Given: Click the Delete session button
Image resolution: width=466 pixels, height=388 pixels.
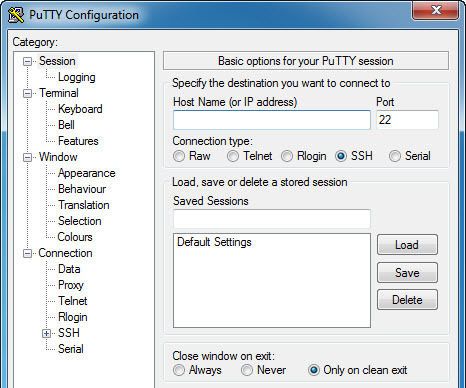Looking at the screenshot, I should click(x=407, y=300).
